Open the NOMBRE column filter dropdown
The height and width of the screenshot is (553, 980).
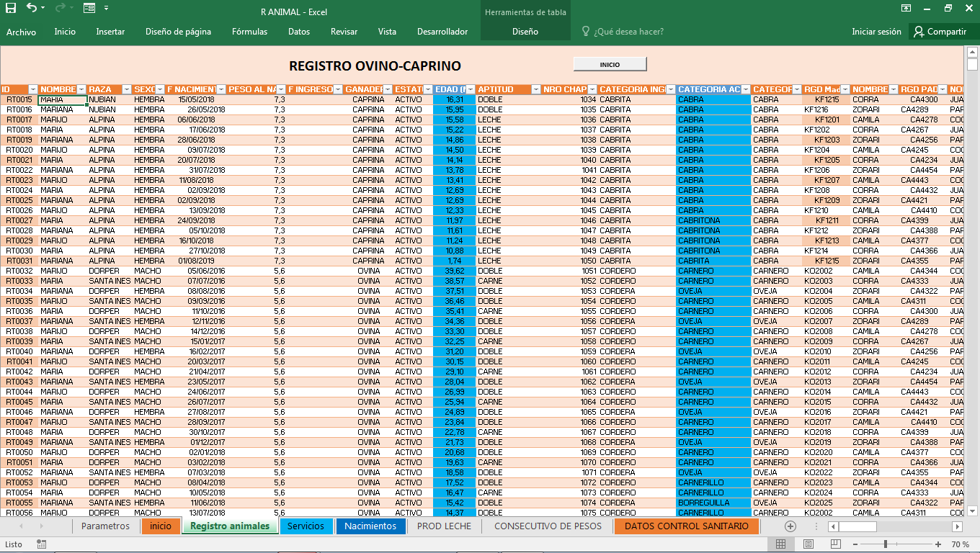point(82,89)
